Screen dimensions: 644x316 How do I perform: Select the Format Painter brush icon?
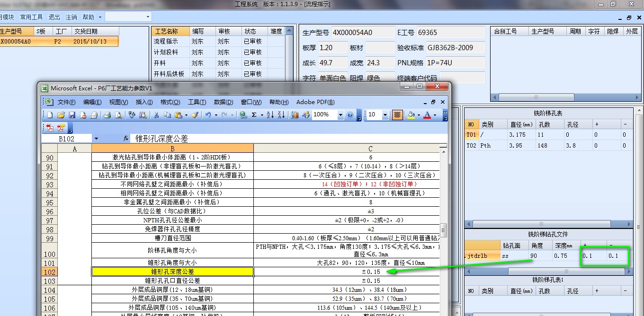195,114
